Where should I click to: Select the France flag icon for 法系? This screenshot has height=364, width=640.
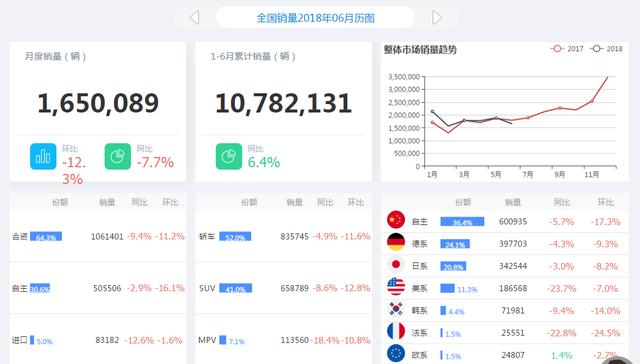(396, 331)
